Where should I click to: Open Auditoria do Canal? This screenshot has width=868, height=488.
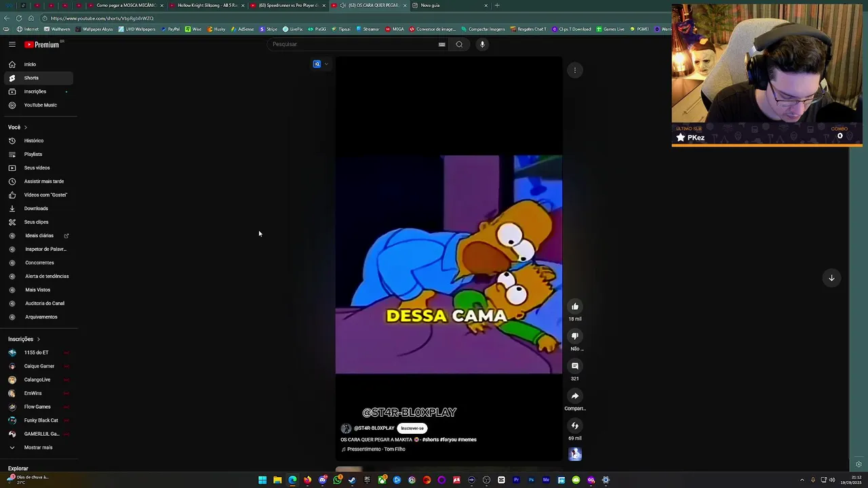[x=39, y=304]
